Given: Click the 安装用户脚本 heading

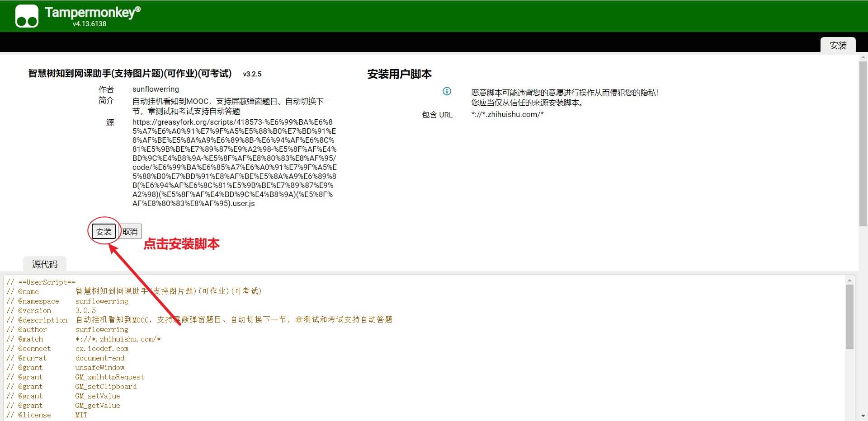Looking at the screenshot, I should click(x=399, y=74).
